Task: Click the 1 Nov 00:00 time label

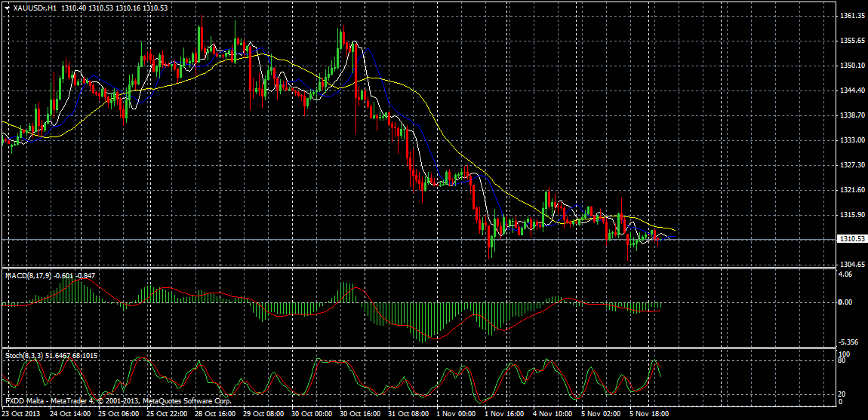Action: 455,414
